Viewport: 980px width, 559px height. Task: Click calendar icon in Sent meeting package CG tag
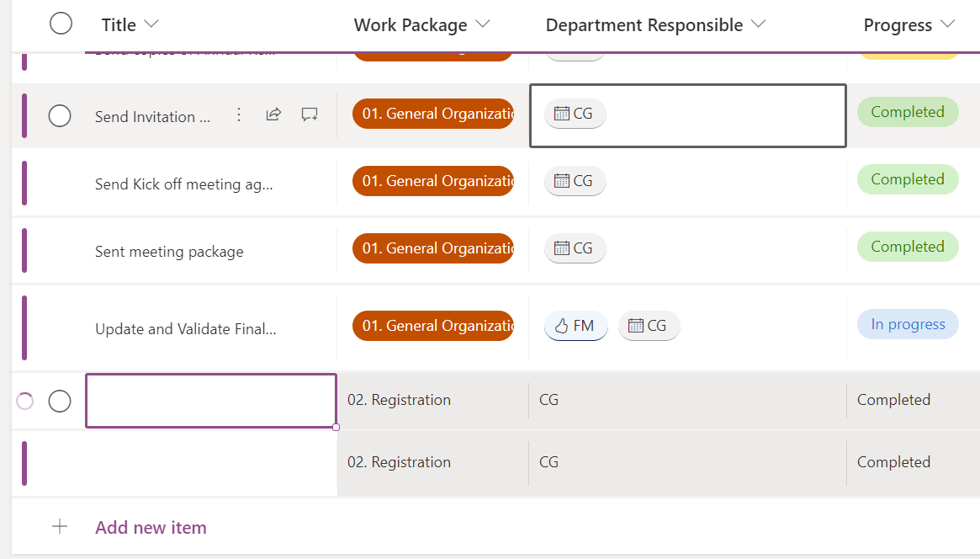point(562,248)
